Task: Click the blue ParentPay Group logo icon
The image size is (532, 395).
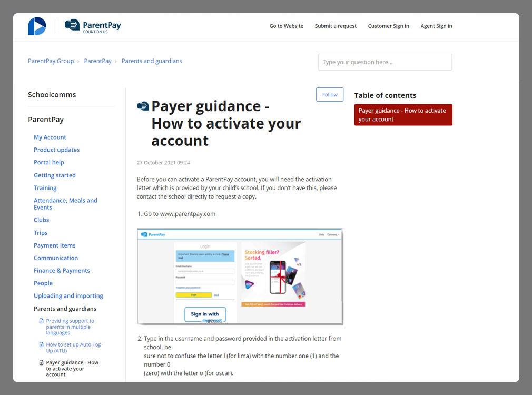Action: [x=37, y=26]
